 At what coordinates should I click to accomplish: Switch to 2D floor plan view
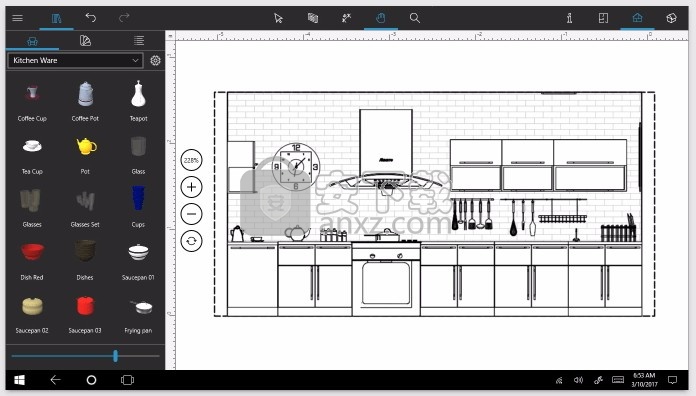[x=603, y=18]
